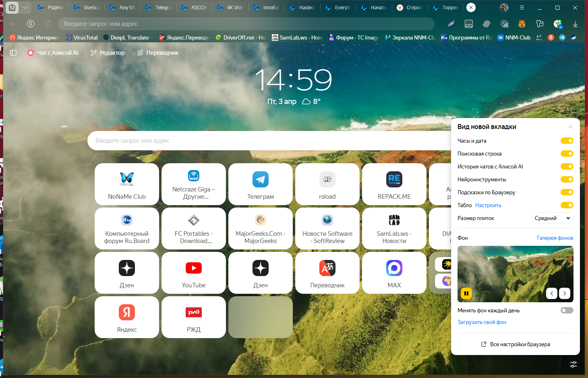
Task: Open Чат с Алисой AI
Action: pyautogui.click(x=53, y=53)
